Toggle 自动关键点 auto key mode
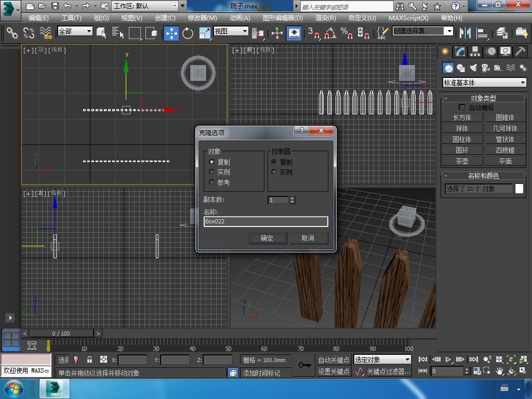Image resolution: width=532 pixels, height=399 pixels. tap(334, 360)
